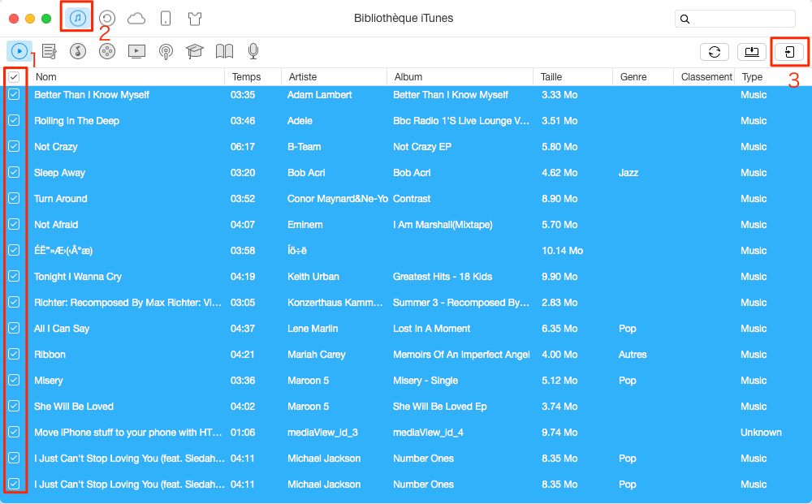
Task: Click artist mediaView_id_3
Action: [x=322, y=432]
